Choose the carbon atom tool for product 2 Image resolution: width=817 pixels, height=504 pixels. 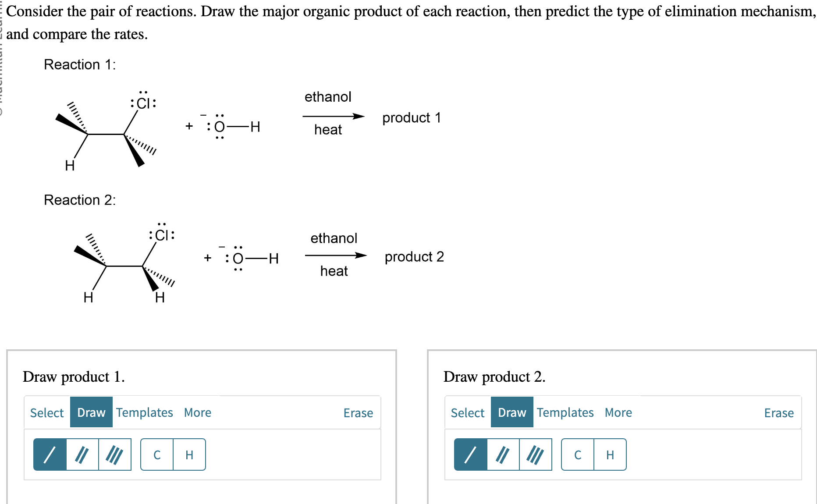tap(578, 454)
